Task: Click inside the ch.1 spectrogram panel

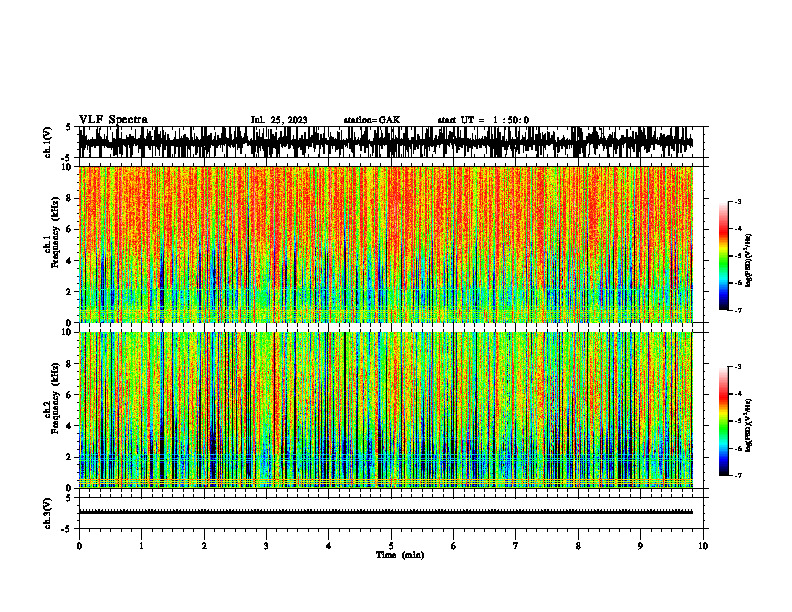Action: 385,244
